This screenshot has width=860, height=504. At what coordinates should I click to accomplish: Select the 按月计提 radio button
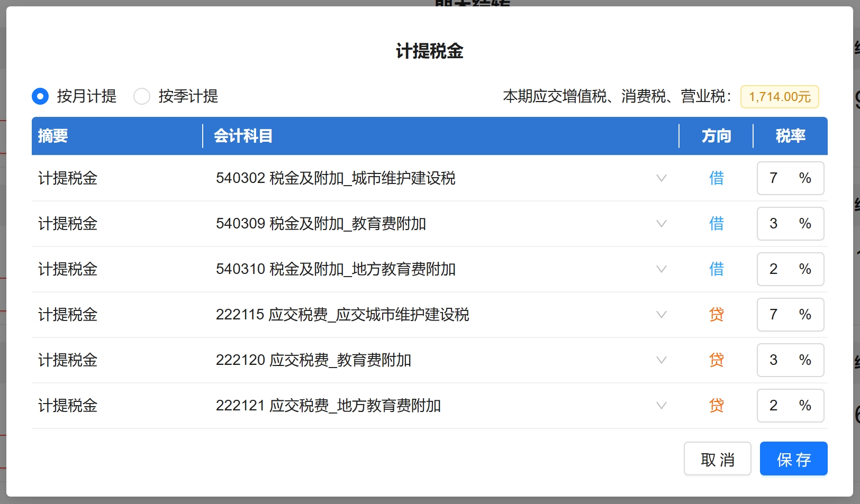point(40,96)
